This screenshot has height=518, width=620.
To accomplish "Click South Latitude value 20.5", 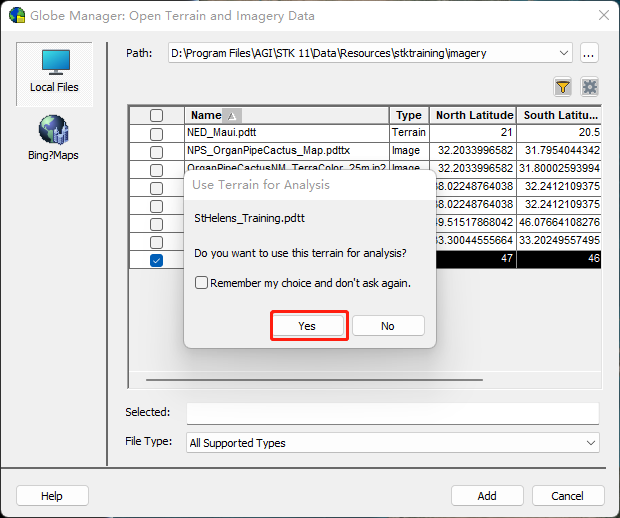I will [589, 132].
